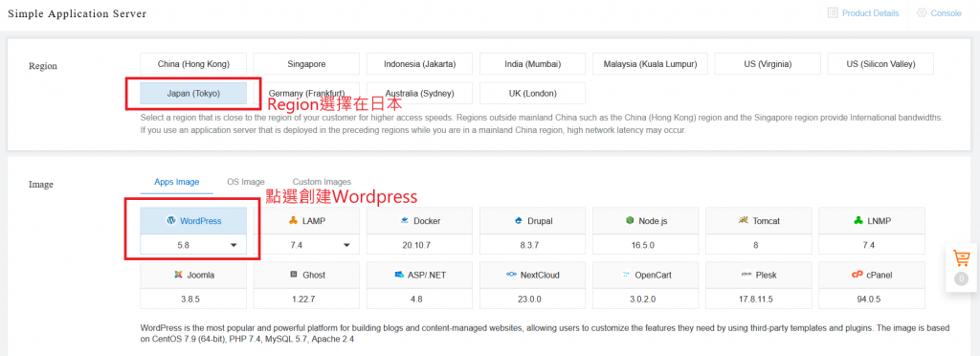Click the green LNMP icon
This screenshot has width=980, height=356.
(857, 220)
